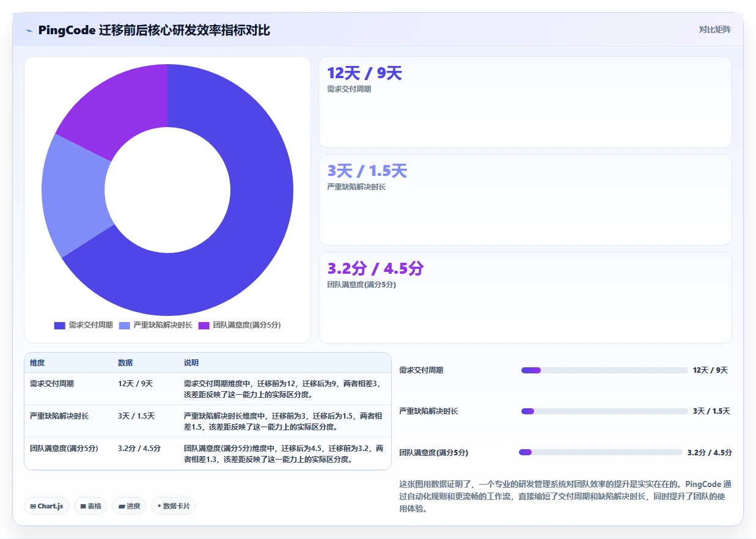
Task: Click the 对比矩阵 label in header
Action: coord(714,29)
